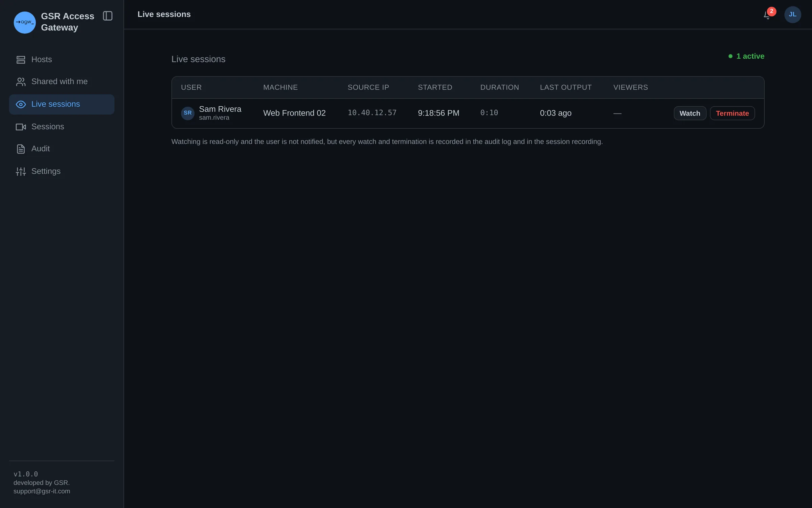Click the start time 9:18:56 PM

(x=438, y=113)
